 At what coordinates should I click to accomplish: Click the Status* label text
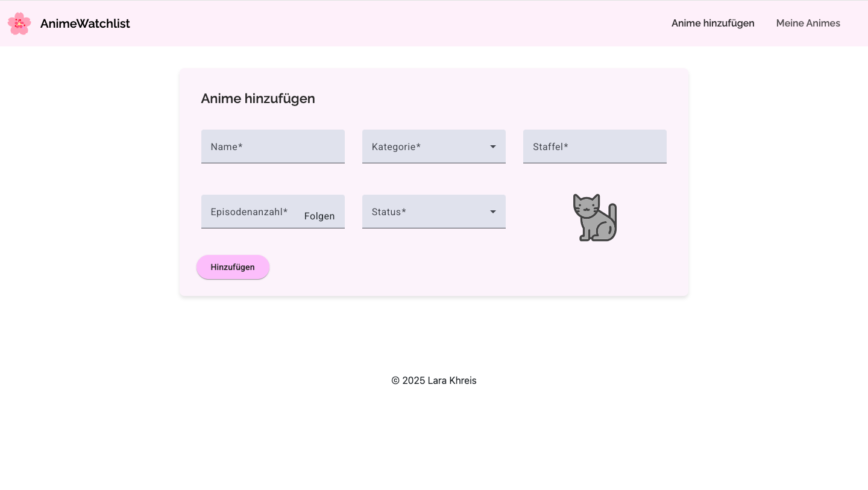[x=389, y=212]
